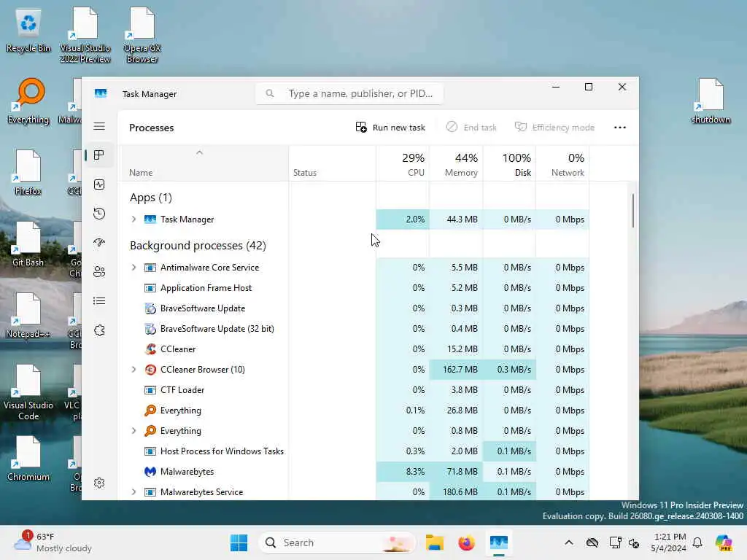Screen dimensions: 747x560
Task: Sort processes by the CPU column header
Action: [403, 164]
